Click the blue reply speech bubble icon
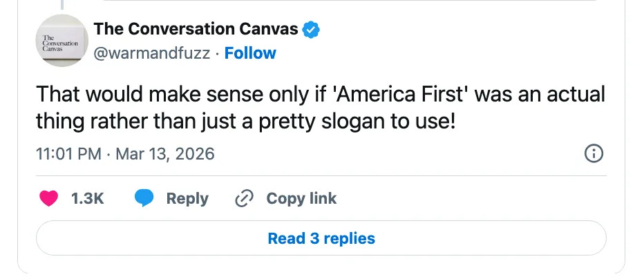The image size is (644, 279). 144,199
